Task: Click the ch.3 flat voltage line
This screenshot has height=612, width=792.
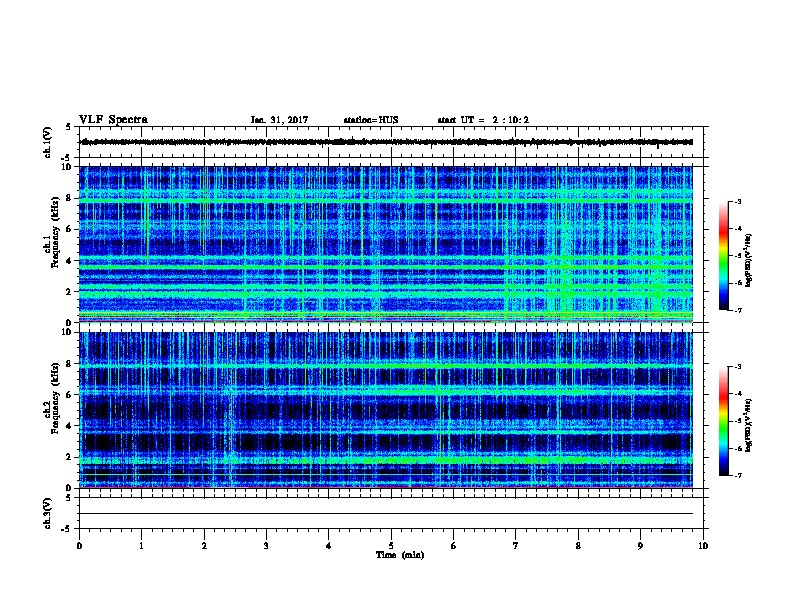Action: pyautogui.click(x=386, y=514)
